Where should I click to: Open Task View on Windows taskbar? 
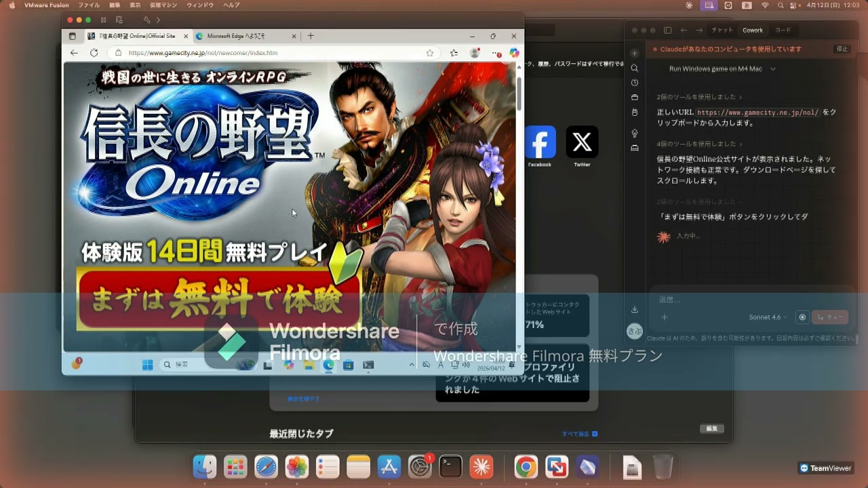[268, 365]
